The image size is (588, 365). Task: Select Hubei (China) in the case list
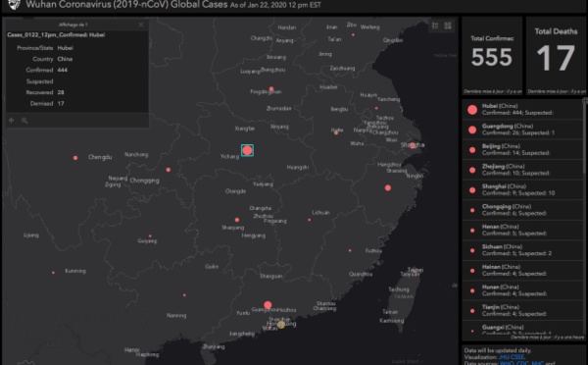[522, 109]
